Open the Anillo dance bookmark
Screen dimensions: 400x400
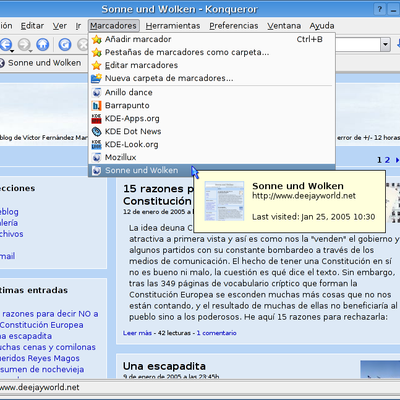[x=212, y=92]
